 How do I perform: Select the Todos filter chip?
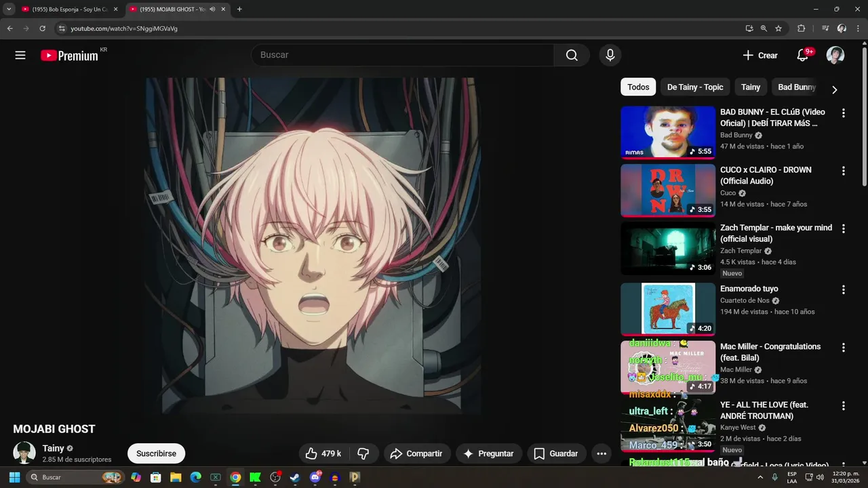pyautogui.click(x=638, y=87)
